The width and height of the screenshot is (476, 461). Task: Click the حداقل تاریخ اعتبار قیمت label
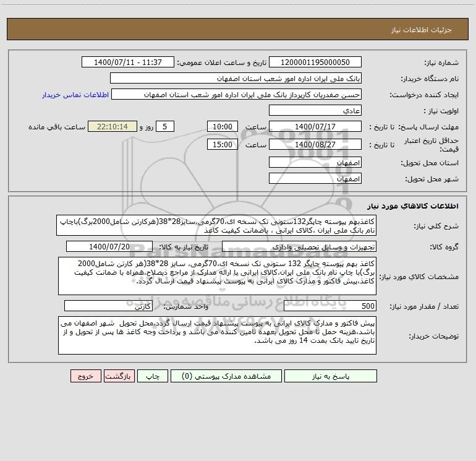pyautogui.click(x=431, y=145)
